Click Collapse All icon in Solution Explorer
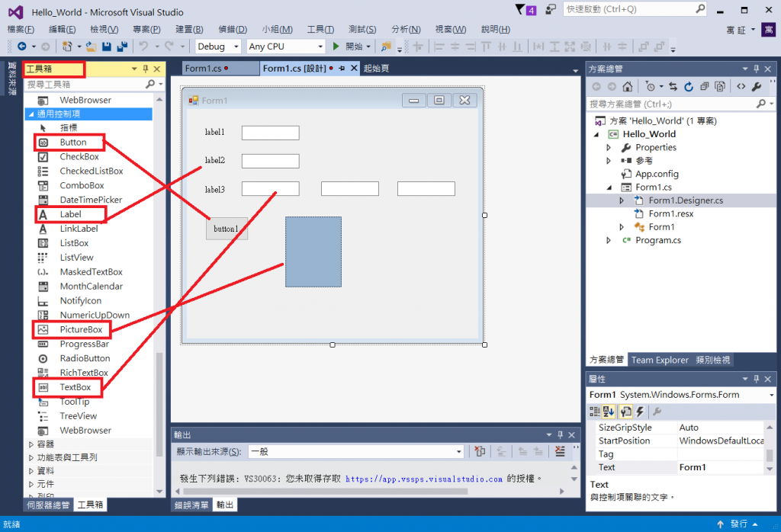This screenshot has width=781, height=532. pyautogui.click(x=704, y=87)
